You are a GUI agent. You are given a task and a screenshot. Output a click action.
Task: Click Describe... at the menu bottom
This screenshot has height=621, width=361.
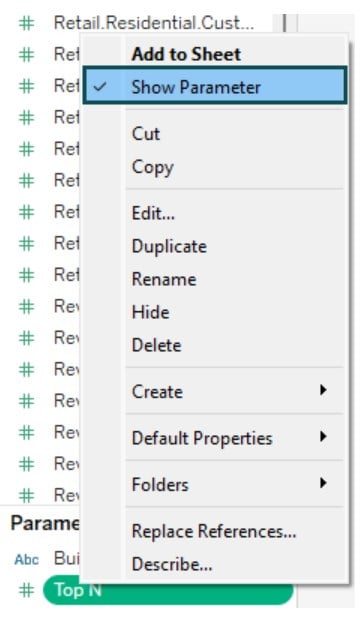click(172, 564)
